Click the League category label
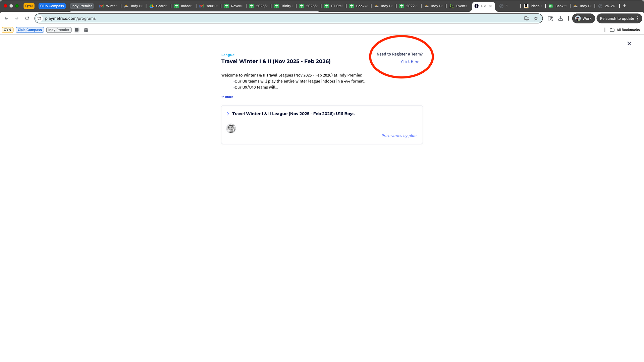The width and height of the screenshot is (644, 362). point(228,55)
